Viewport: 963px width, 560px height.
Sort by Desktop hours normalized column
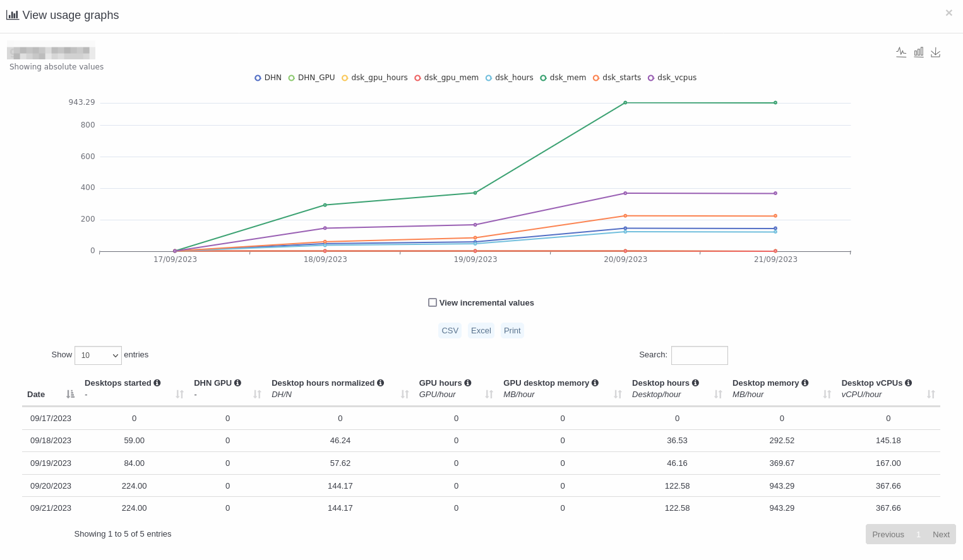(x=405, y=395)
